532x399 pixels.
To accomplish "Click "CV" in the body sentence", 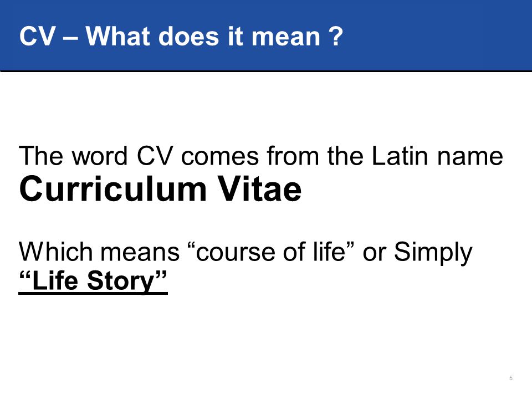I will pyautogui.click(x=155, y=156).
